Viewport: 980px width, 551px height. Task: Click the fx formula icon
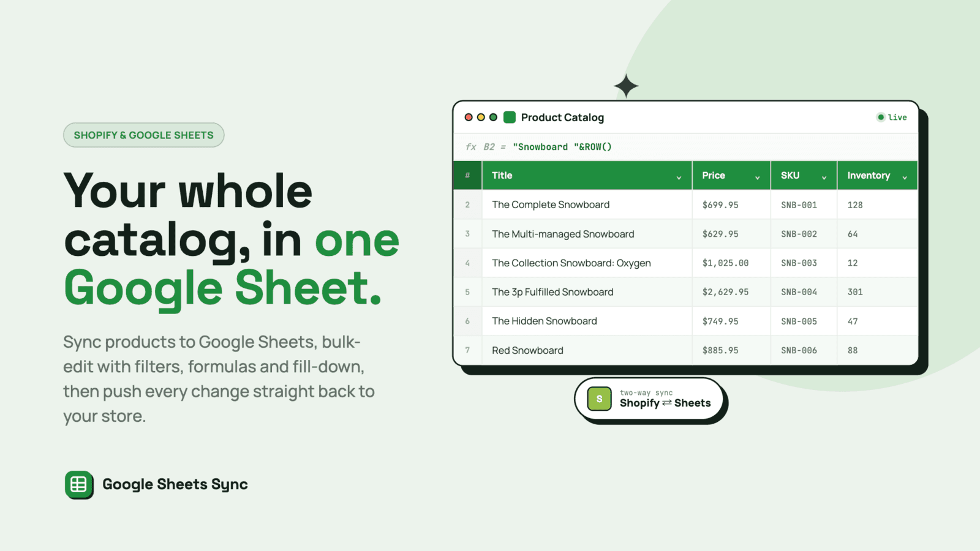coord(470,147)
